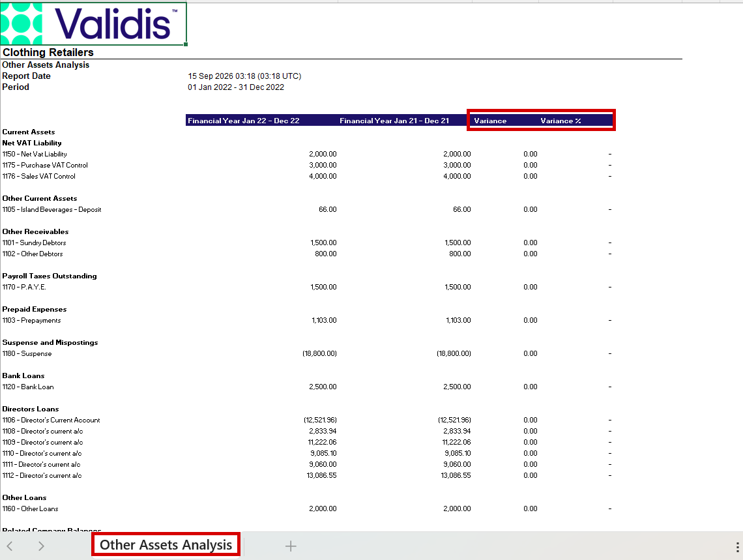Select the Payroll Taxes Outstanding heading

(50, 276)
